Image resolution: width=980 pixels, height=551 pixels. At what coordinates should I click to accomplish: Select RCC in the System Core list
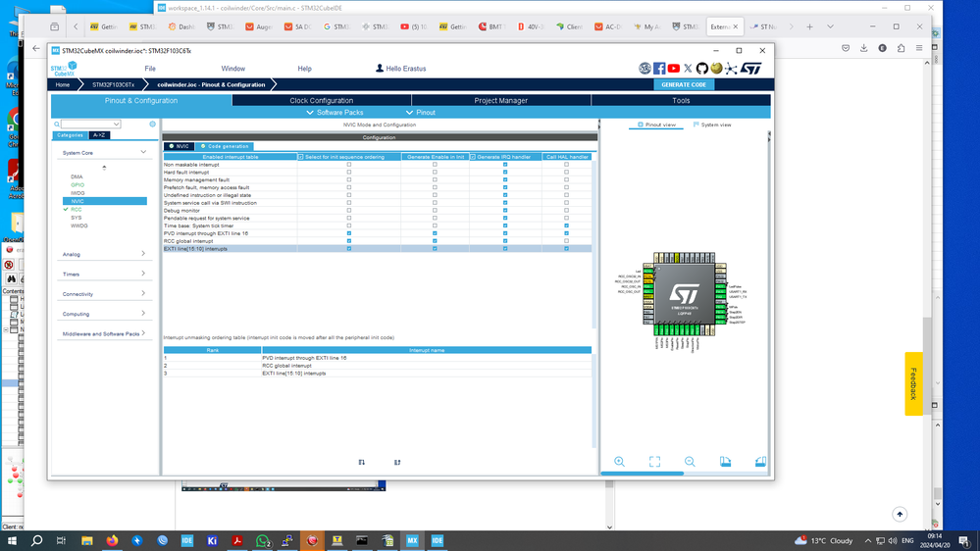coord(77,209)
